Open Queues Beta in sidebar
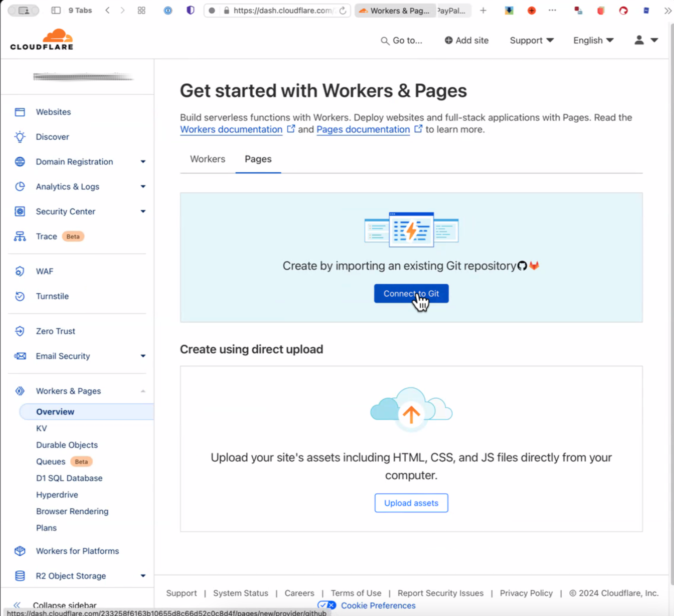This screenshot has height=616, width=674. [x=64, y=461]
